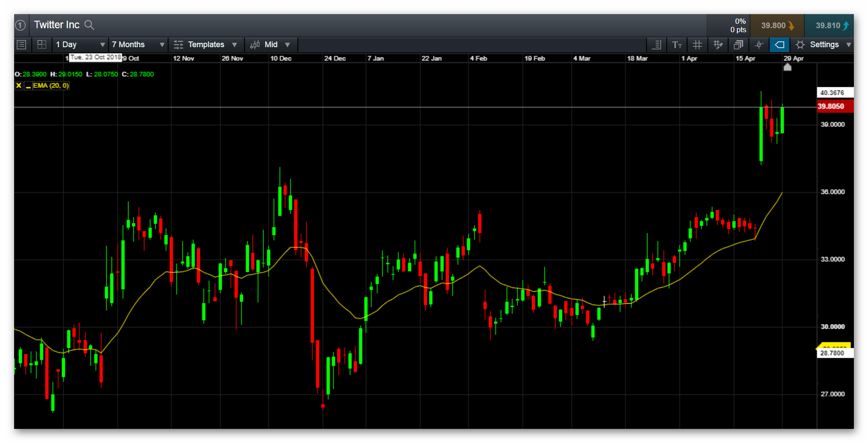The image size is (868, 443).
Task: Select the text annotation tool
Action: point(677,45)
